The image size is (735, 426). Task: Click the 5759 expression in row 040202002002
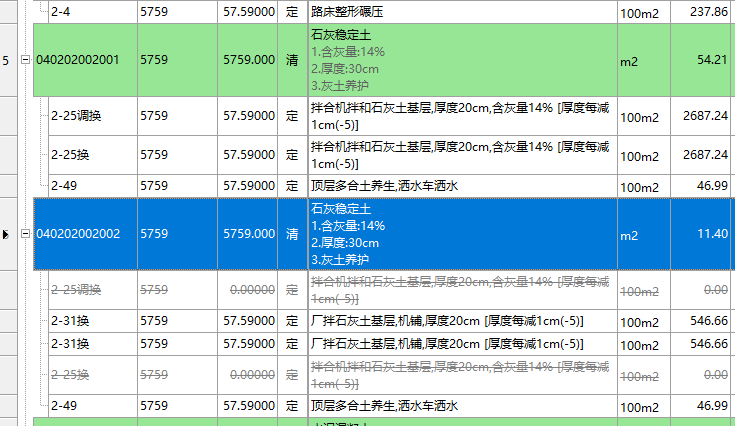pos(154,233)
